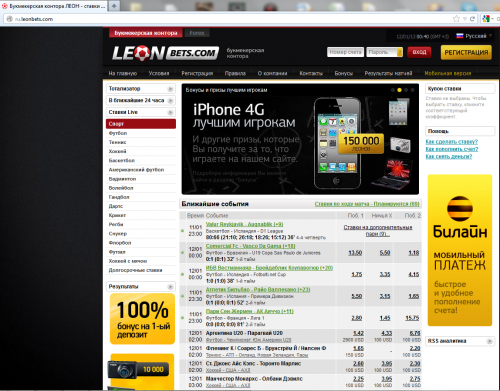Click the account number input field
The width and height of the screenshot is (500, 391).
point(345,52)
